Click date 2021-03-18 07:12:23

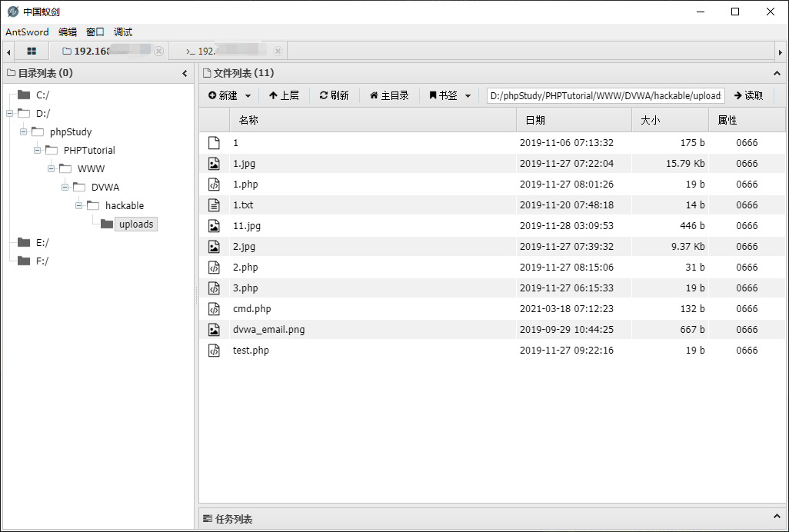click(x=567, y=309)
